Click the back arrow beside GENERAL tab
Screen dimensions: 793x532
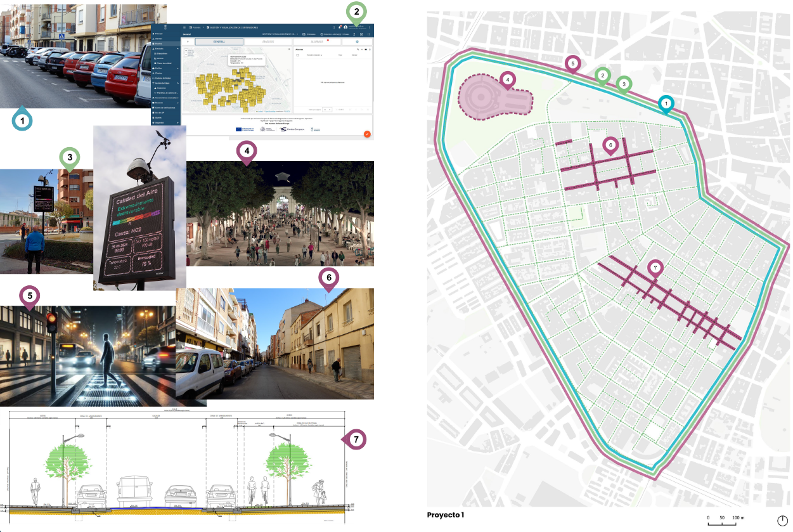pos(186,42)
